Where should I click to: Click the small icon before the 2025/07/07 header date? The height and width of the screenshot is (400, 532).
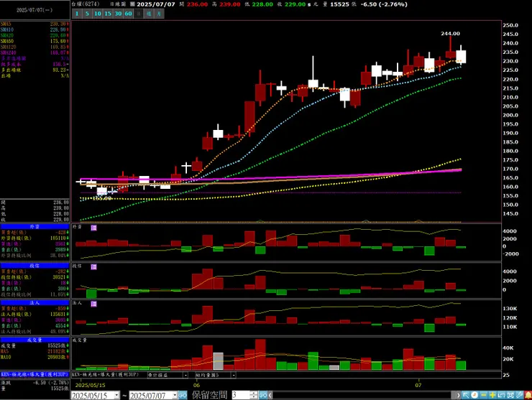pyautogui.click(x=132, y=4)
